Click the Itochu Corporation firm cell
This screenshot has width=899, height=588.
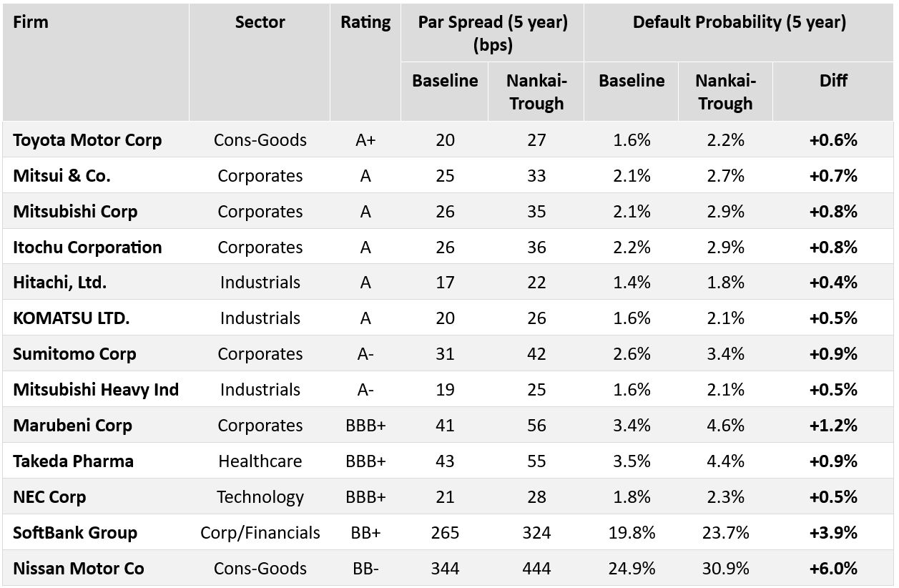tap(87, 247)
